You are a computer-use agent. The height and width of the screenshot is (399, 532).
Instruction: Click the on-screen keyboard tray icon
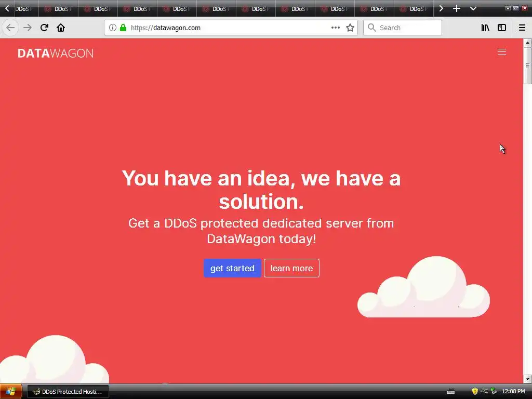451,392
